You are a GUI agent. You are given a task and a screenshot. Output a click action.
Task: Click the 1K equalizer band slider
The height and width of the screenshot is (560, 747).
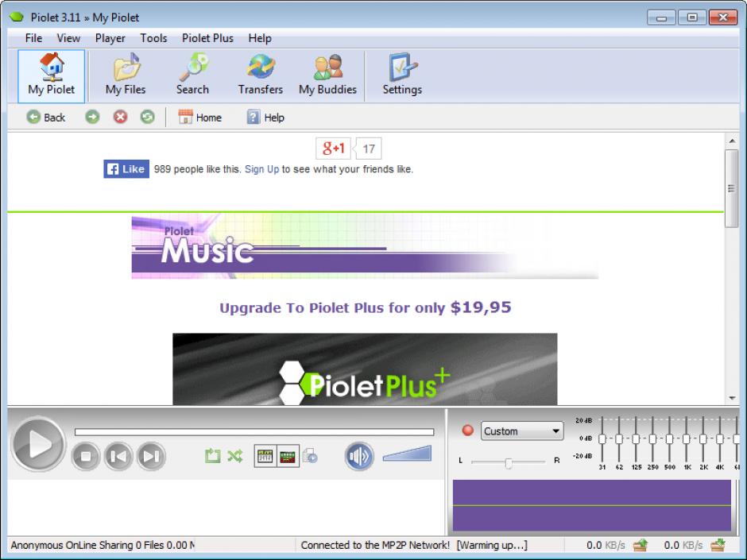(686, 438)
